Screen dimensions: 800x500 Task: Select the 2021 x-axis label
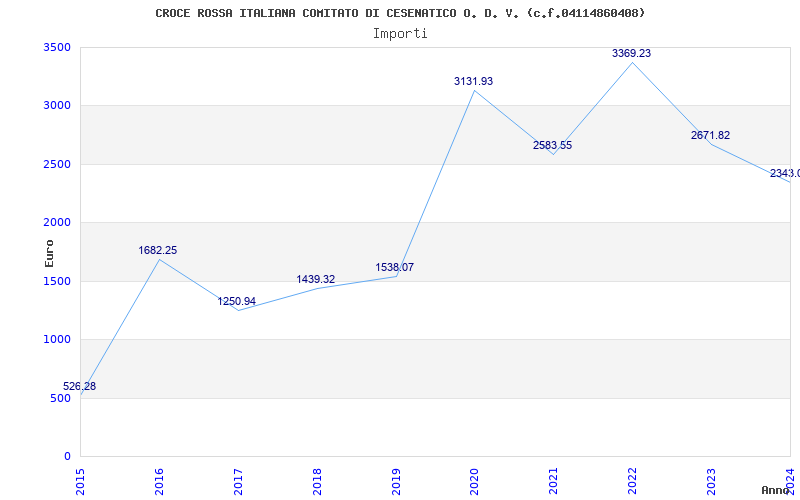(554, 482)
